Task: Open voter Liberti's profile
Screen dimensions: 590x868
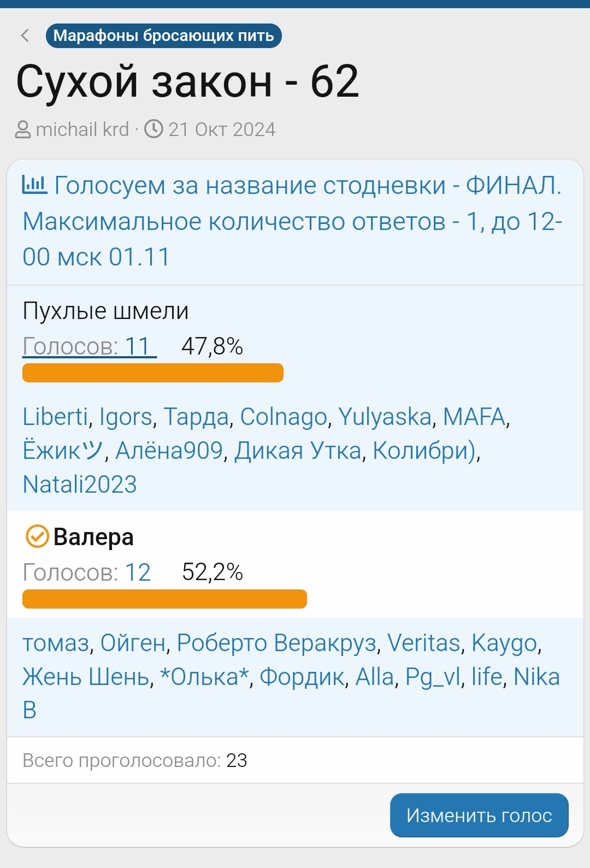Action: coord(55,417)
